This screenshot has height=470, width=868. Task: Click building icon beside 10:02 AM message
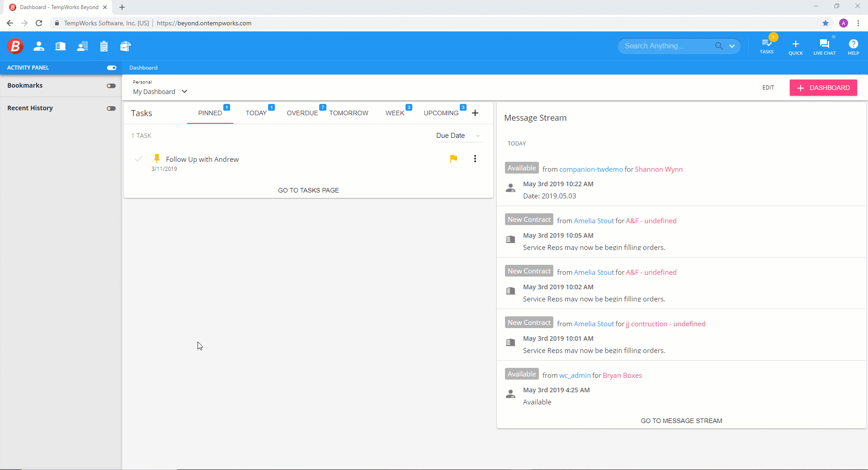click(510, 291)
